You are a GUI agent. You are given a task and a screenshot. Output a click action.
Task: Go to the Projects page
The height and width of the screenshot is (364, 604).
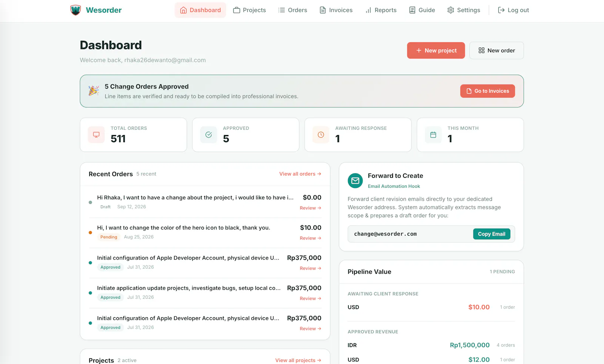(250, 10)
